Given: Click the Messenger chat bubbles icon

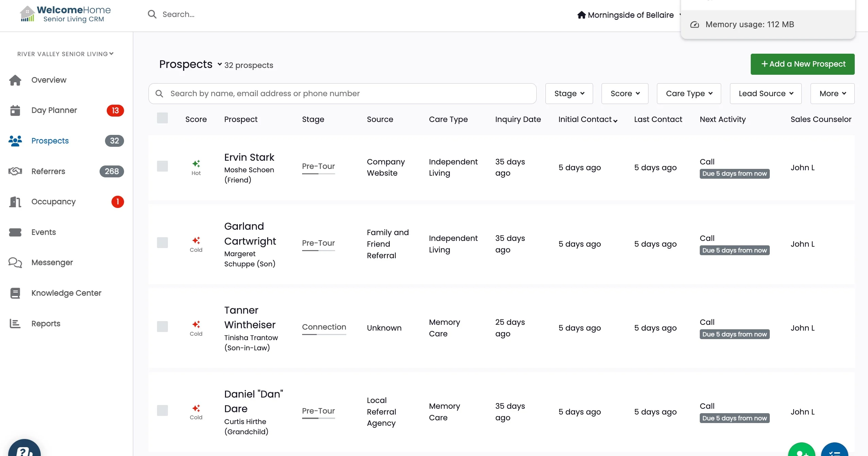Looking at the screenshot, I should (x=15, y=263).
